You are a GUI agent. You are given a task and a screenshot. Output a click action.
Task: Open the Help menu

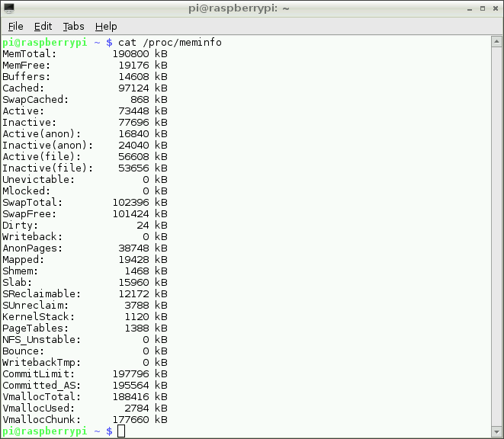[106, 26]
